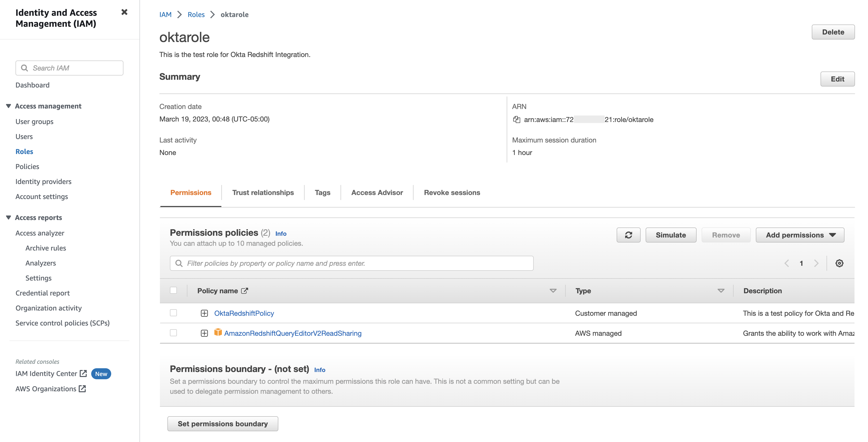Toggle the select-all policies checkbox
868x442 pixels.
click(174, 290)
